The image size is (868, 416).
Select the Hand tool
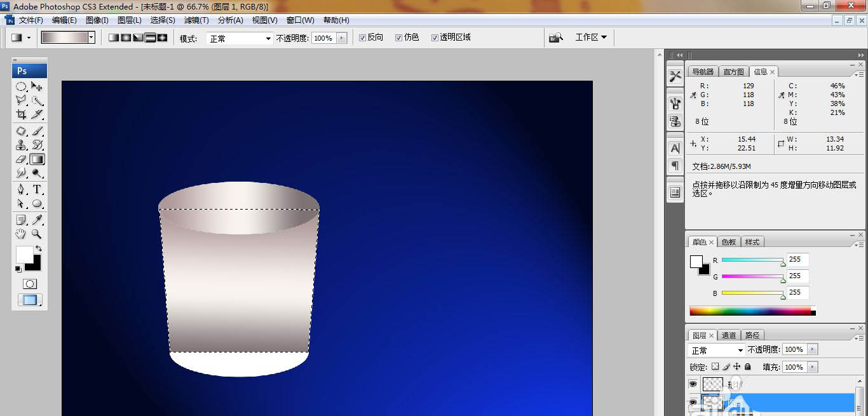click(21, 234)
